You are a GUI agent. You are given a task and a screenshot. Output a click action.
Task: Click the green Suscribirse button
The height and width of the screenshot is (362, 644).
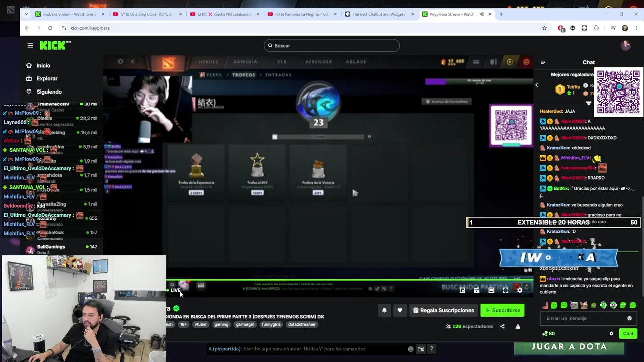(502, 310)
